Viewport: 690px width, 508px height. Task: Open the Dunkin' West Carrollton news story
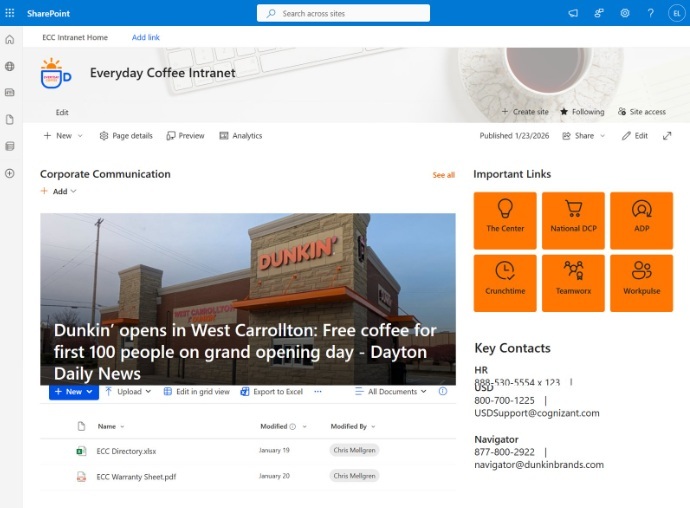tap(248, 299)
